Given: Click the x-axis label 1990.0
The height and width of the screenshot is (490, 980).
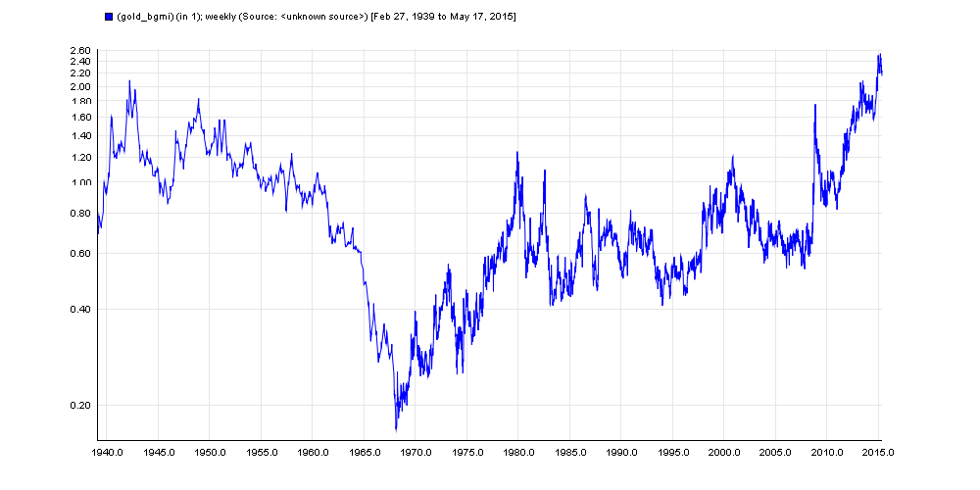Looking at the screenshot, I should pyautogui.click(x=620, y=453).
